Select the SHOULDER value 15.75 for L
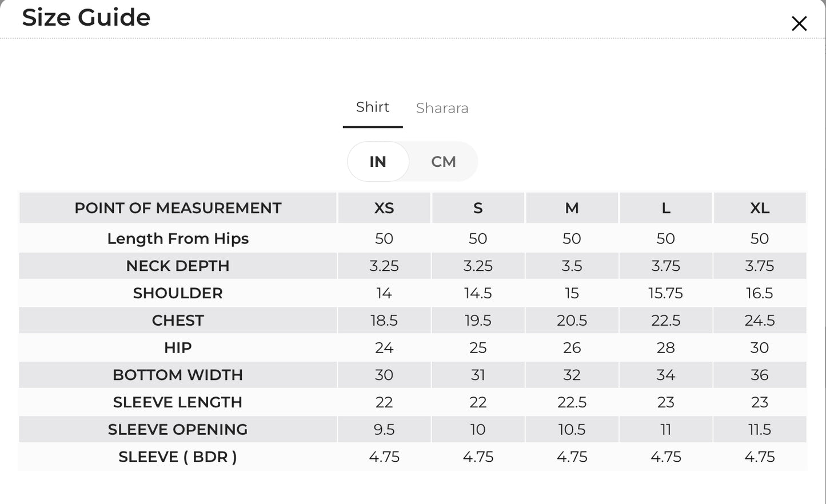The width and height of the screenshot is (826, 504). (665, 293)
